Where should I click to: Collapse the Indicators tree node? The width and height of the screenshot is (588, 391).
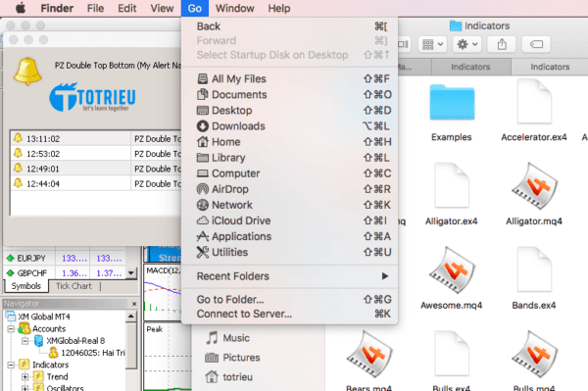point(11,365)
